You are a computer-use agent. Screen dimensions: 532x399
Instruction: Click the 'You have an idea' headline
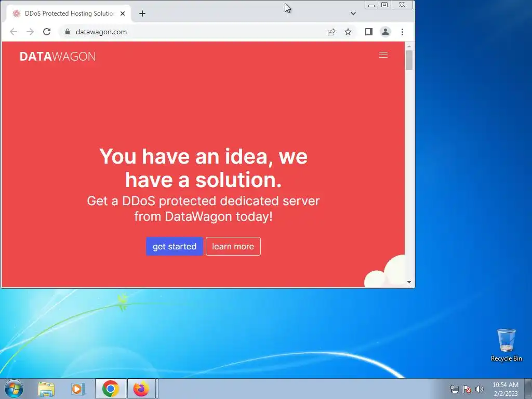point(203,168)
